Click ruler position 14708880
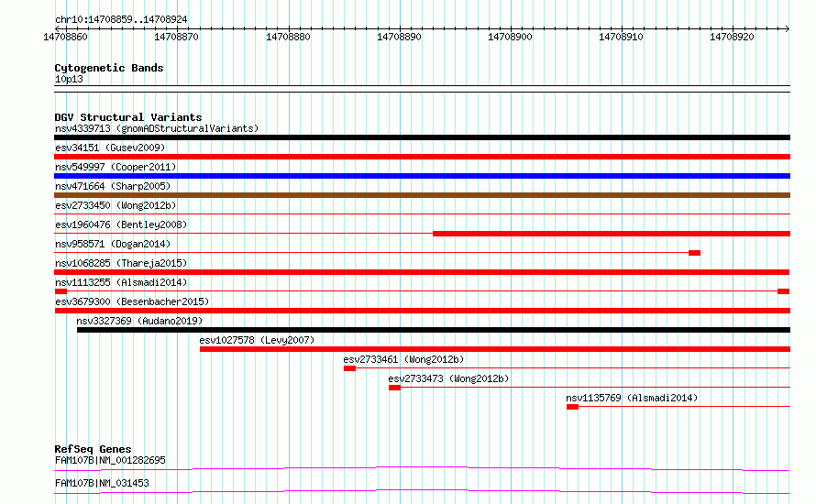The image size is (816, 504). (x=288, y=37)
